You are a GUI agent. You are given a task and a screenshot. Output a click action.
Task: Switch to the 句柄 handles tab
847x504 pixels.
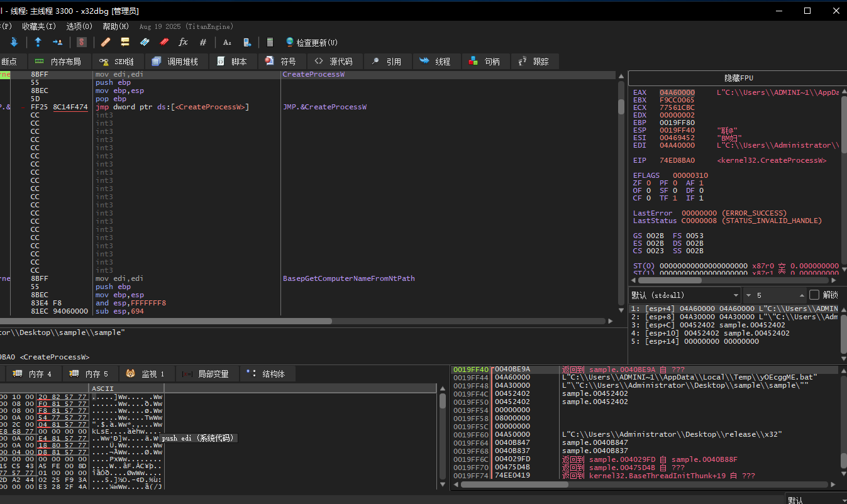[x=485, y=62]
